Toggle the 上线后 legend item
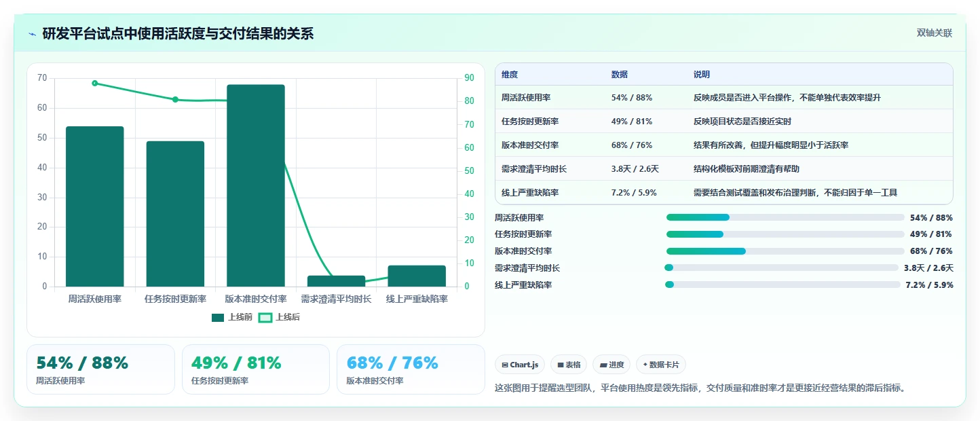Image resolution: width=980 pixels, height=421 pixels. point(280,317)
